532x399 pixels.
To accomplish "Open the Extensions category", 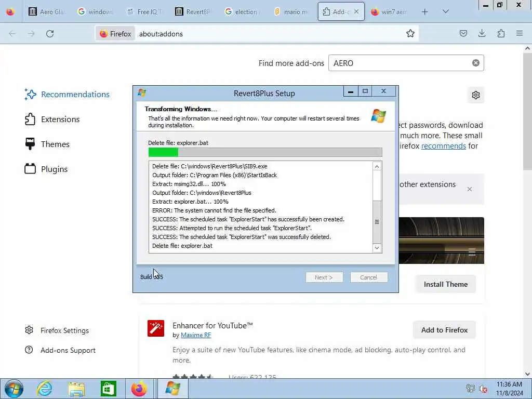I will tap(52, 119).
